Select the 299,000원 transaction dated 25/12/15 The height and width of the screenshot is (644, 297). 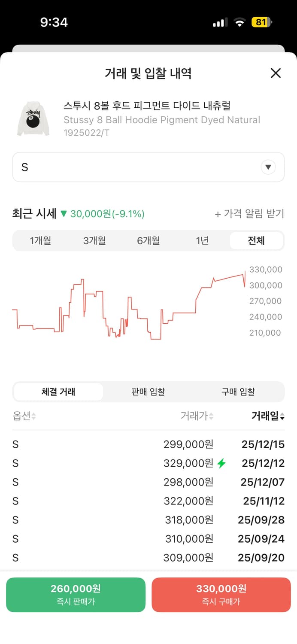pyautogui.click(x=148, y=444)
